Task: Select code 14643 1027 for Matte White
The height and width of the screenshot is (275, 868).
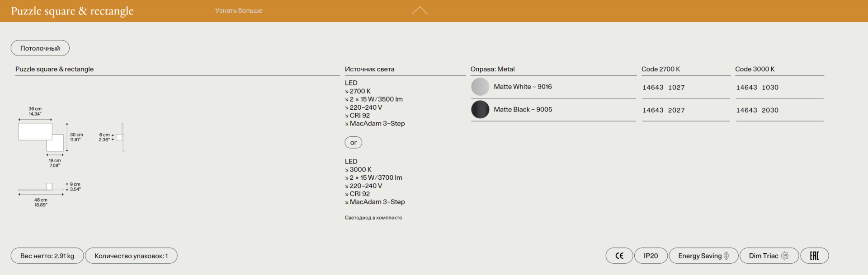Action: [663, 88]
